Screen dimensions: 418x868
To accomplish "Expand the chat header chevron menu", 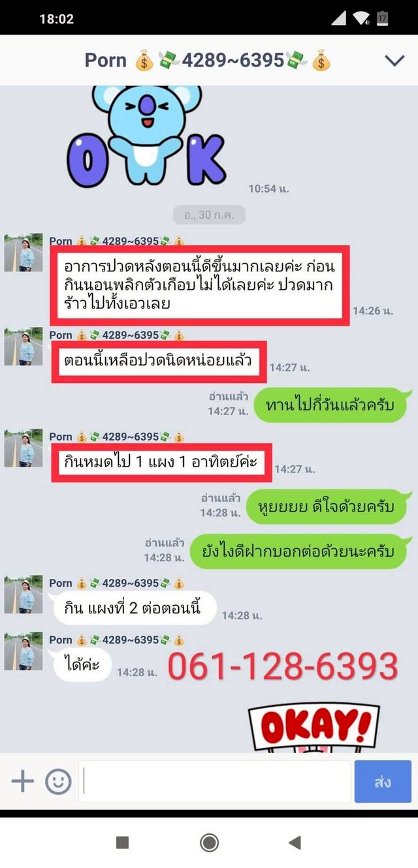I will (x=394, y=61).
